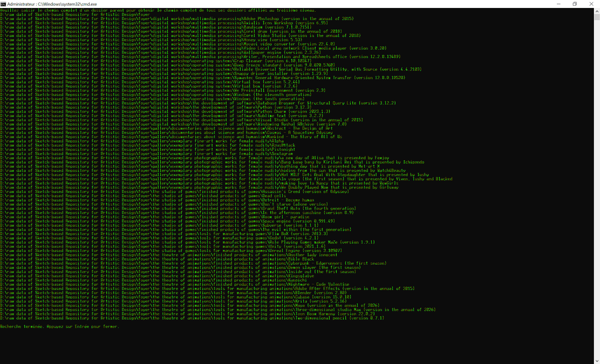Click the line containing 'Assassin's Creed (version of Odyssey)'

(x=175, y=191)
